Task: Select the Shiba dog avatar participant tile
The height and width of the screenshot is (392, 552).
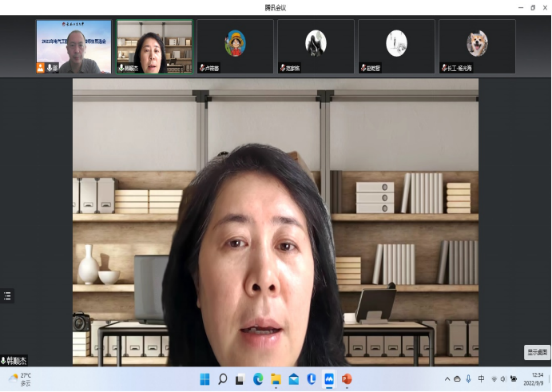Action: pyautogui.click(x=477, y=46)
